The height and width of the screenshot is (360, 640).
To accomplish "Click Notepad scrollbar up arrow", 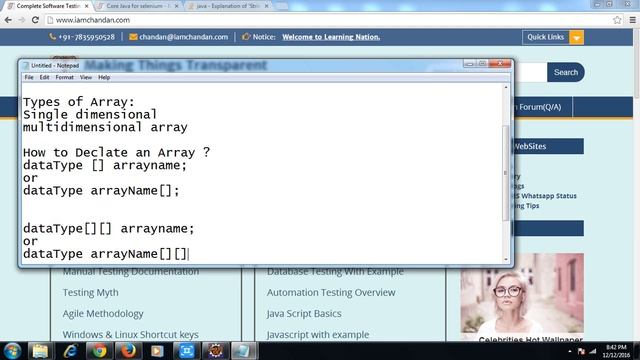I will (506, 87).
